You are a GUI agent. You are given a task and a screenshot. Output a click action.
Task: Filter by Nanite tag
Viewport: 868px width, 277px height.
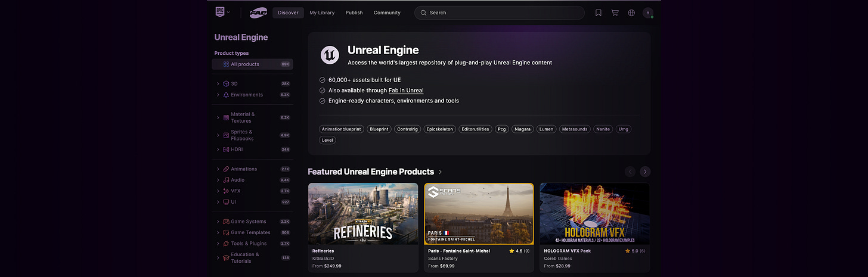(x=603, y=129)
